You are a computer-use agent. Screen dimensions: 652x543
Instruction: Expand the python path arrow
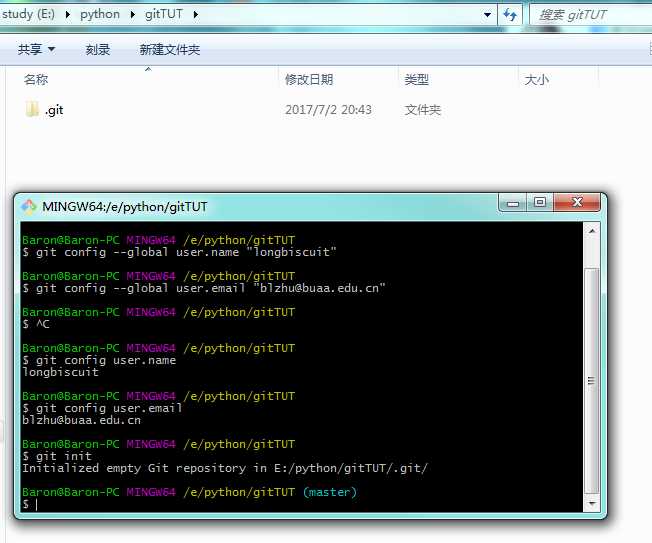tap(133, 15)
